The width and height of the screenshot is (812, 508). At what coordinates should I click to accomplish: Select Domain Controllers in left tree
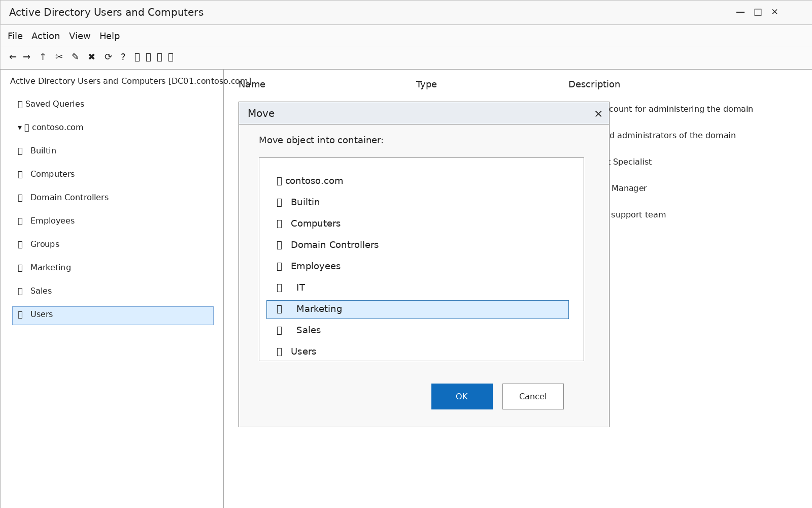tap(63, 197)
